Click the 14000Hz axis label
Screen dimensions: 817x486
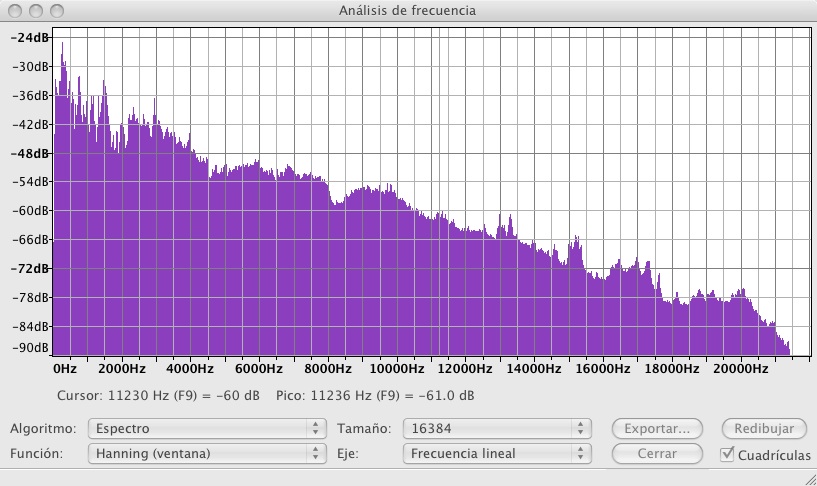point(534,369)
